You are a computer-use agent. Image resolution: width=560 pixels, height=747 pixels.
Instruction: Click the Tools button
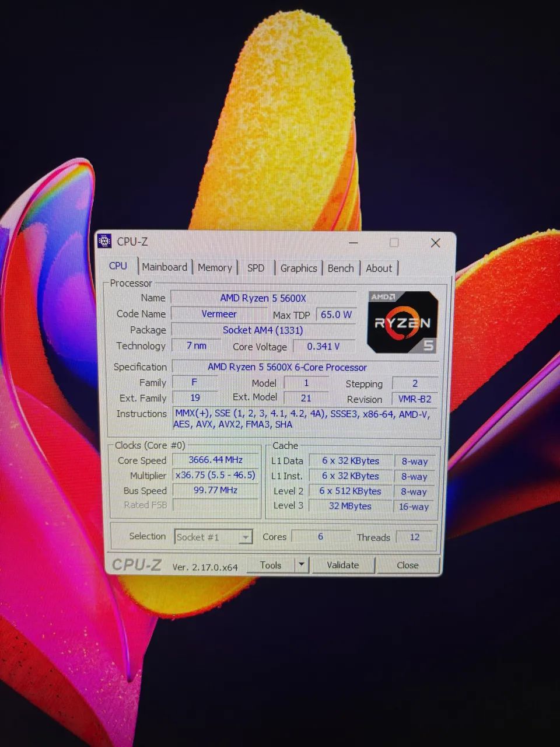pyautogui.click(x=271, y=565)
